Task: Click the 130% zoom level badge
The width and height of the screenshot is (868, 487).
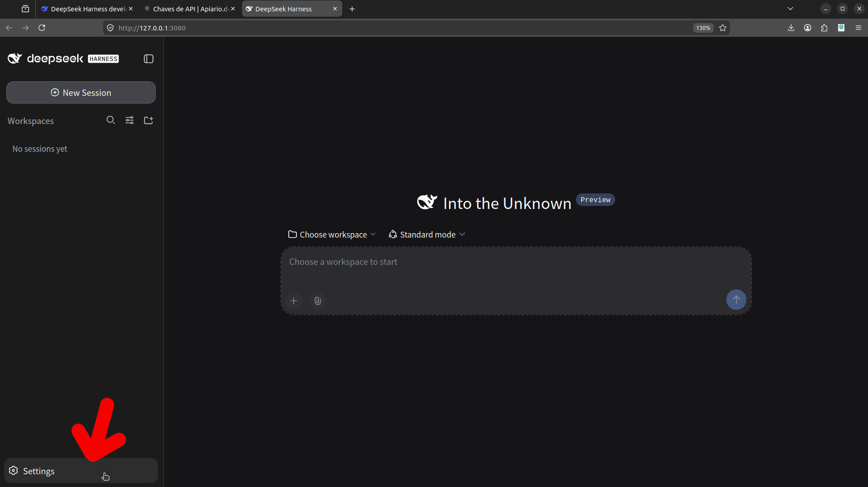Action: [703, 28]
